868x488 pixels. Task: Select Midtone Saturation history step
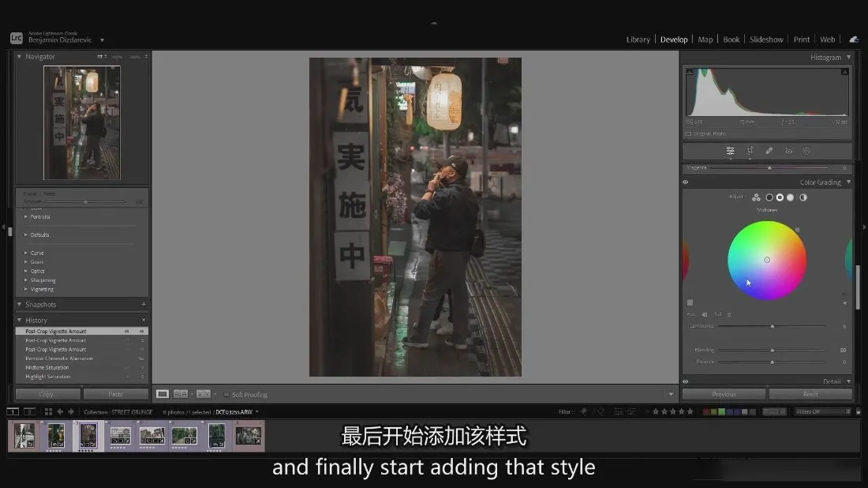[x=82, y=367]
